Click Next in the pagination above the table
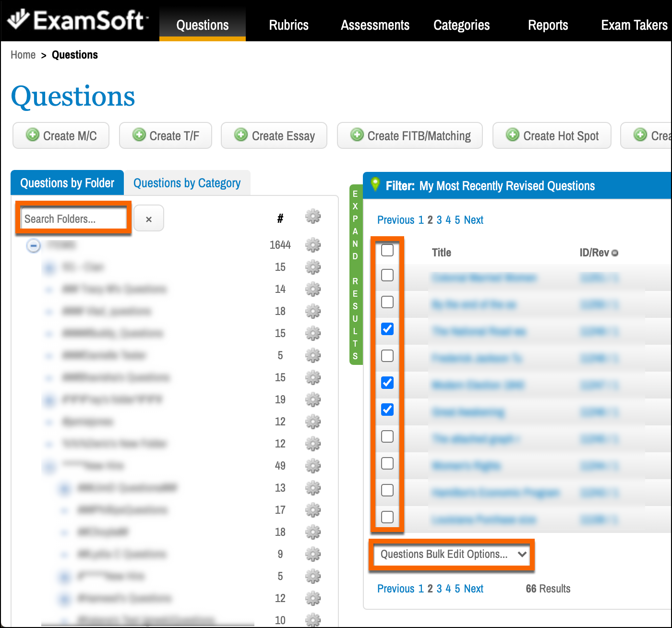This screenshot has width=672, height=628. coord(473,220)
